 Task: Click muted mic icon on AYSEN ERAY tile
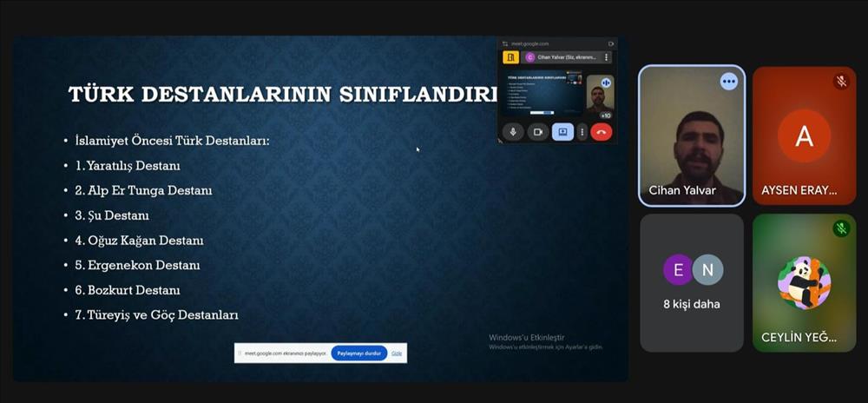coord(840,81)
